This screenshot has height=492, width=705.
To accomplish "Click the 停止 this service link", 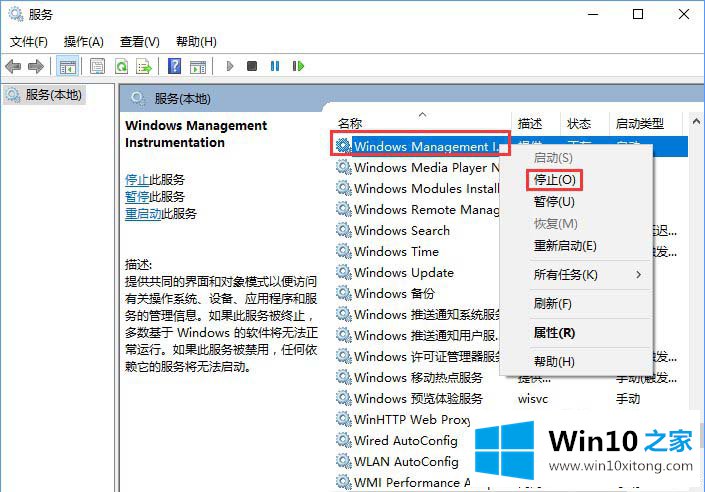I will click(x=137, y=180).
